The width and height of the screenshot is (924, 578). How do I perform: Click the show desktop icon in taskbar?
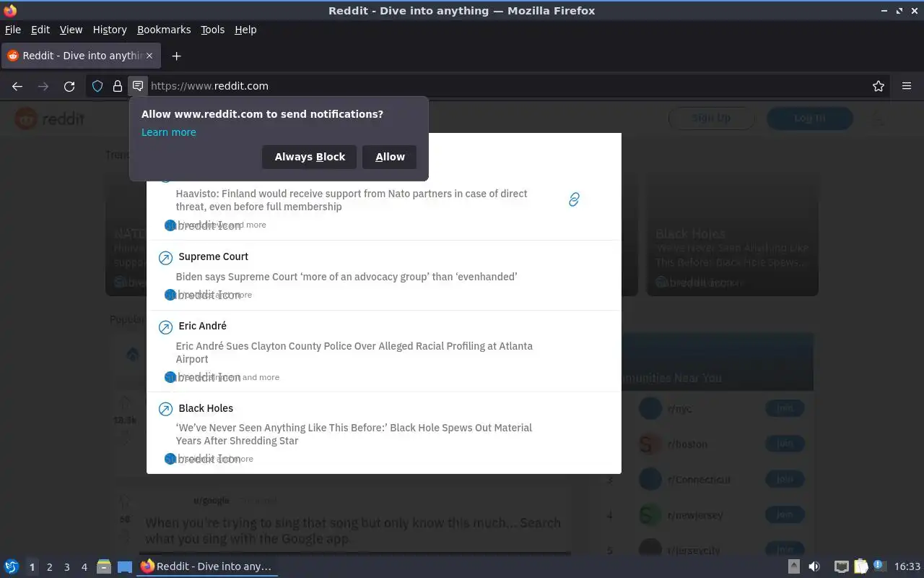click(x=125, y=566)
